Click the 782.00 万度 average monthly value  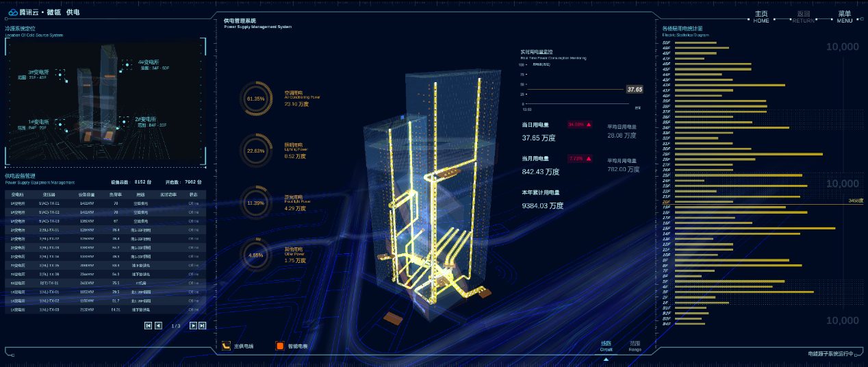click(x=623, y=168)
